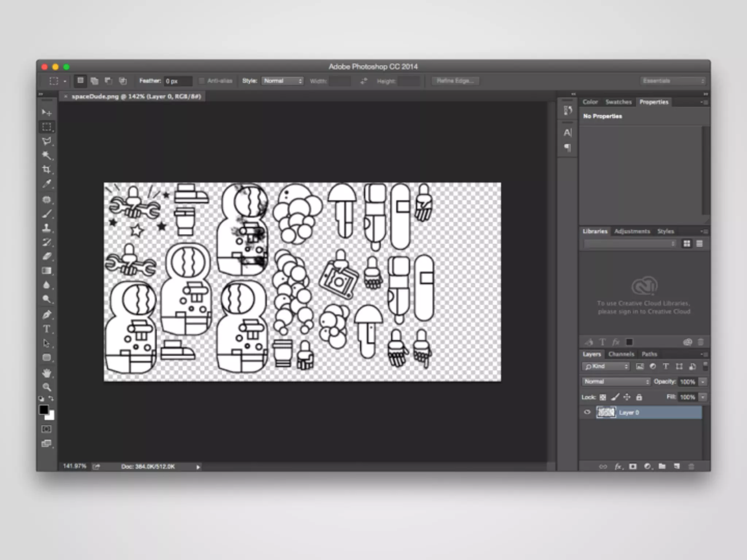Click the Zoom tool

point(47,387)
